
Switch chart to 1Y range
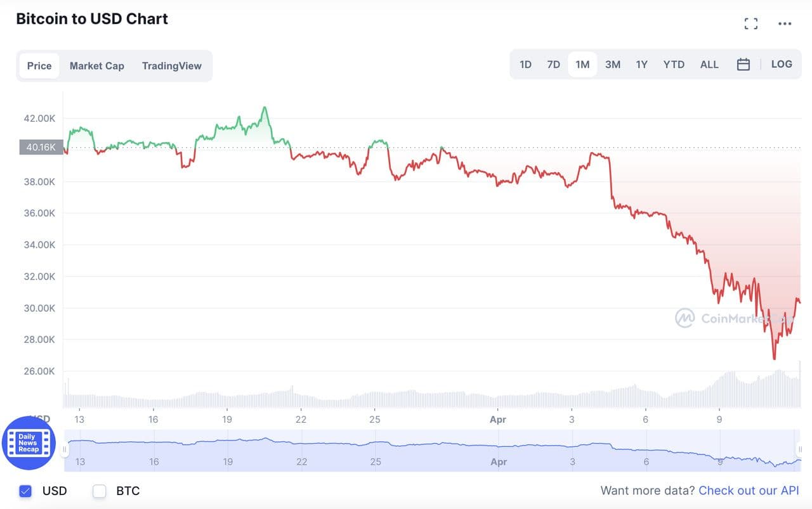(x=642, y=65)
